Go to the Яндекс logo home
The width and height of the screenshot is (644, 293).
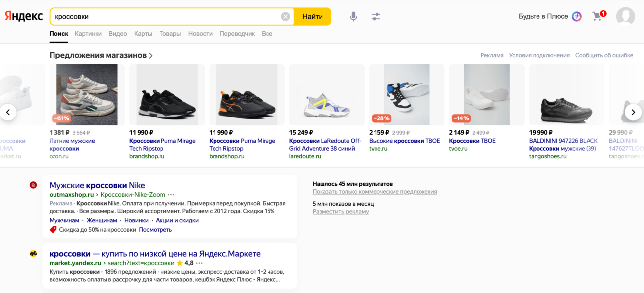pos(24,16)
